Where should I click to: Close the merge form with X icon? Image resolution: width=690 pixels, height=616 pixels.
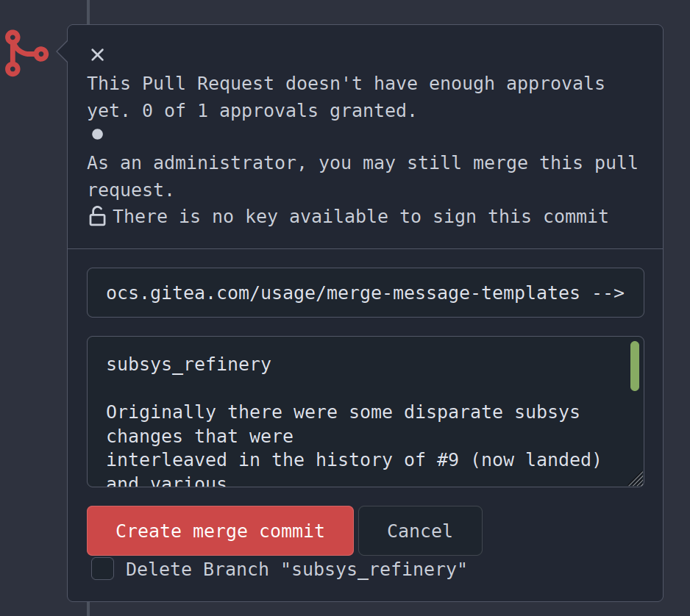[x=97, y=54]
